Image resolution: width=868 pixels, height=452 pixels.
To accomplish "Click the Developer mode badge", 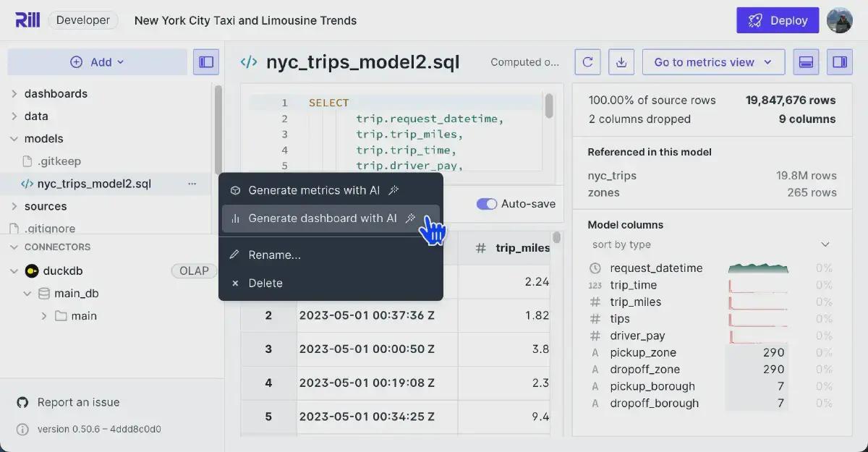I will [84, 20].
